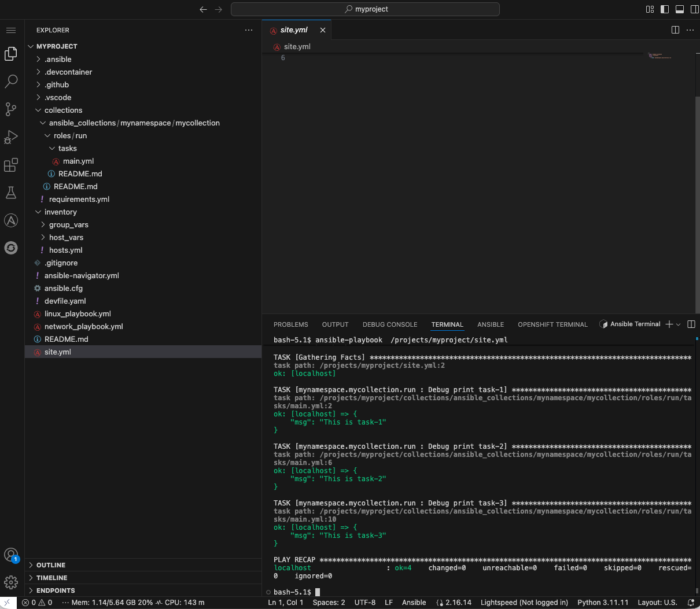Open the Source Control view
The image size is (700, 609).
pos(11,109)
